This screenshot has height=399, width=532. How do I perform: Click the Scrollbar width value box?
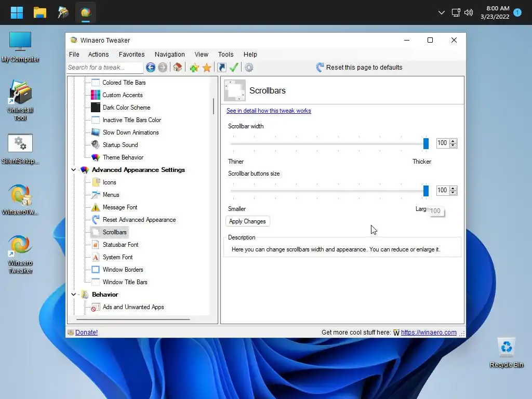click(443, 143)
